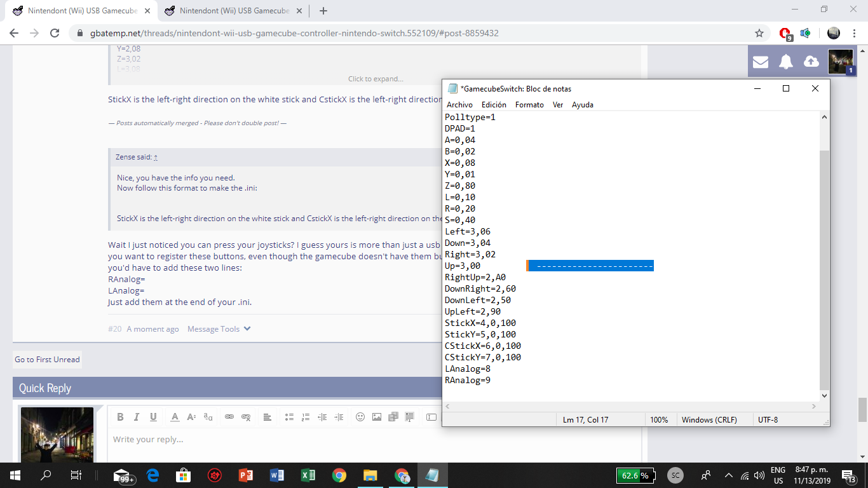Screen dimensions: 868x488
Task: Open the Windows Start menu
Action: coord(15,475)
